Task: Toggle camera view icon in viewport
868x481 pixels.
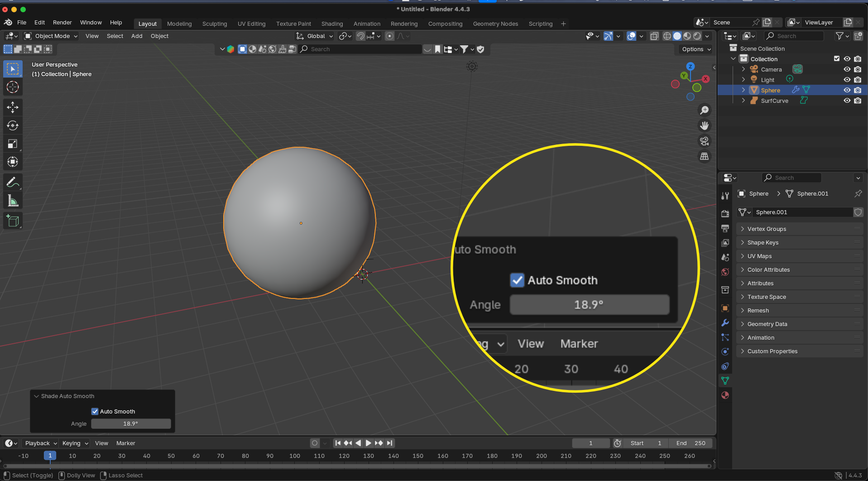Action: tap(705, 141)
